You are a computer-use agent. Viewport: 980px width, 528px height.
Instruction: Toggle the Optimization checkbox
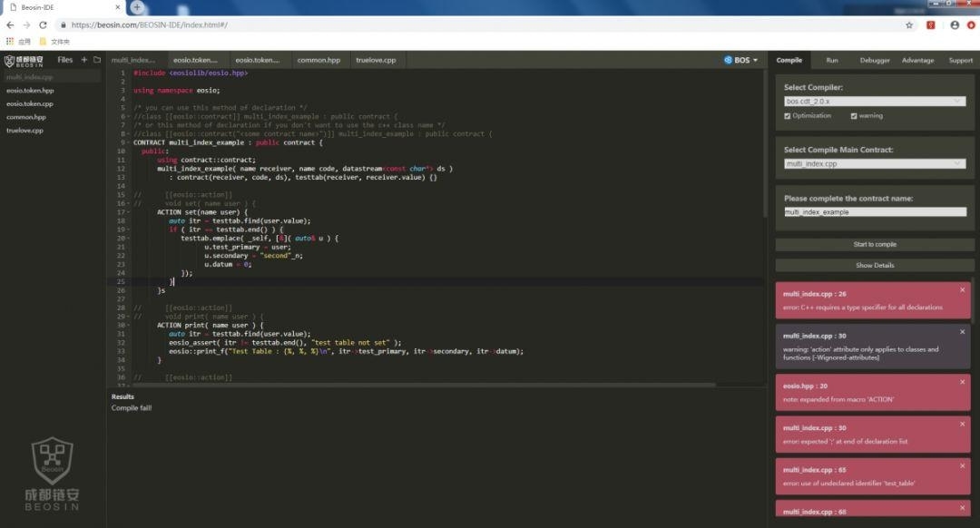coord(788,116)
